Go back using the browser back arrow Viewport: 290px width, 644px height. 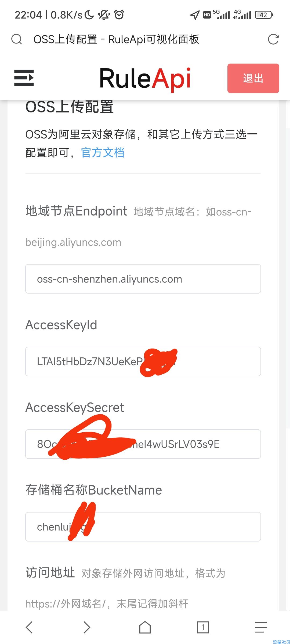pyautogui.click(x=29, y=627)
